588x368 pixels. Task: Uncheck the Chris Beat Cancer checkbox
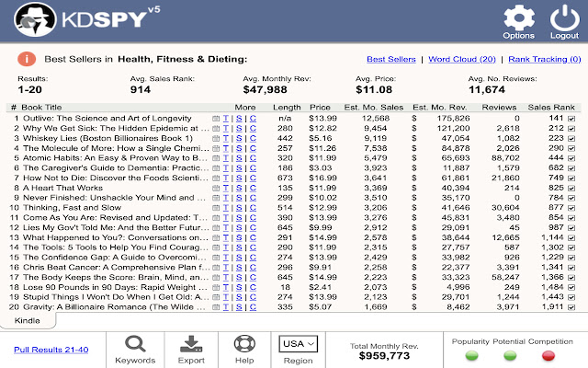(571, 268)
